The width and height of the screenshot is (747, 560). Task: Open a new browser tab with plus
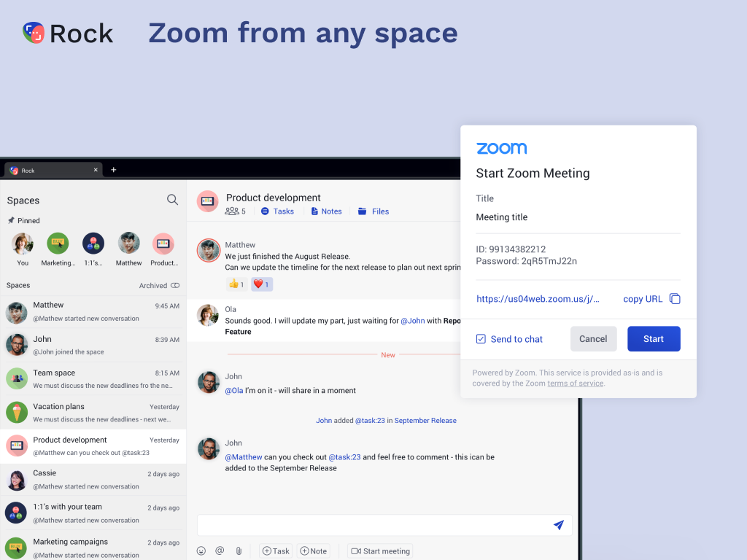point(113,169)
